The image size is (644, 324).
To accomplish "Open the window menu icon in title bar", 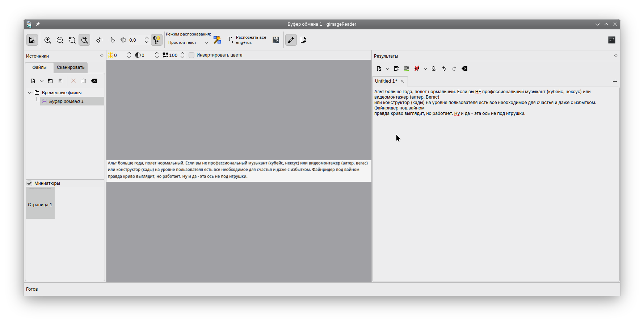I will tap(29, 24).
